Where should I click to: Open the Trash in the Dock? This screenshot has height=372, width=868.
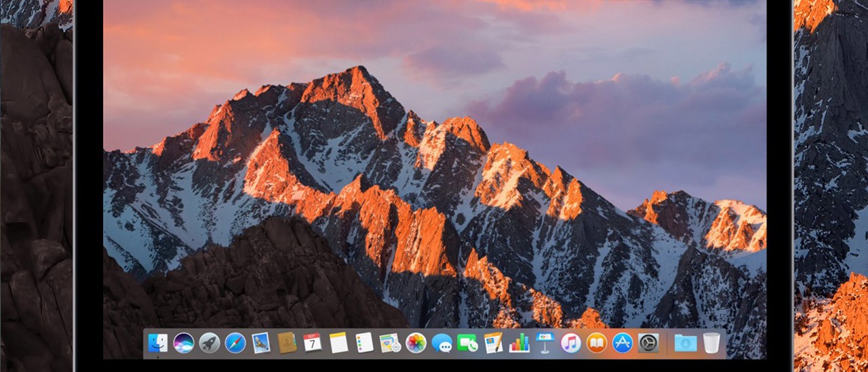tap(711, 343)
